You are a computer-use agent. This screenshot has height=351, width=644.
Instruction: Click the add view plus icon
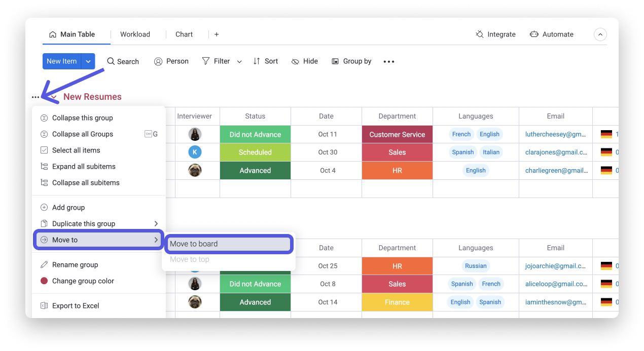pyautogui.click(x=217, y=34)
